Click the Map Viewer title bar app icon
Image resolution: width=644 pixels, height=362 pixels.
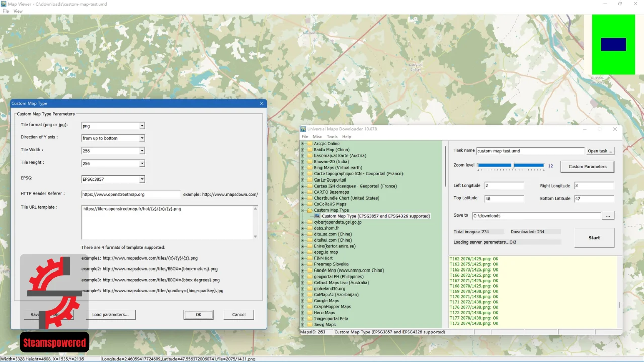coord(4,4)
